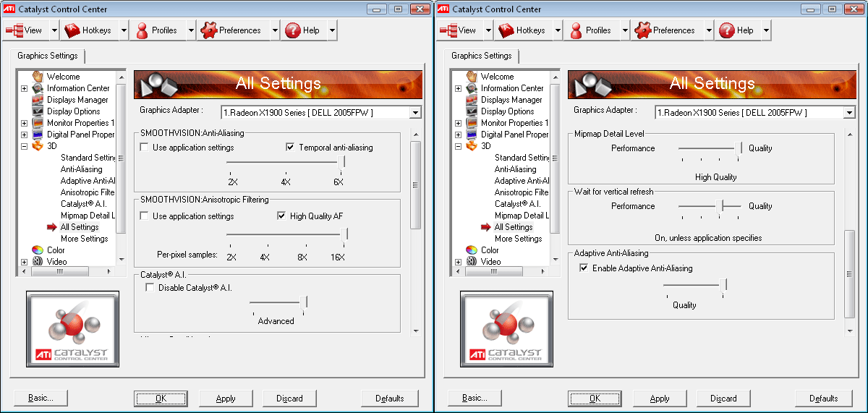Click Information Center icon in left tree

tap(38, 88)
